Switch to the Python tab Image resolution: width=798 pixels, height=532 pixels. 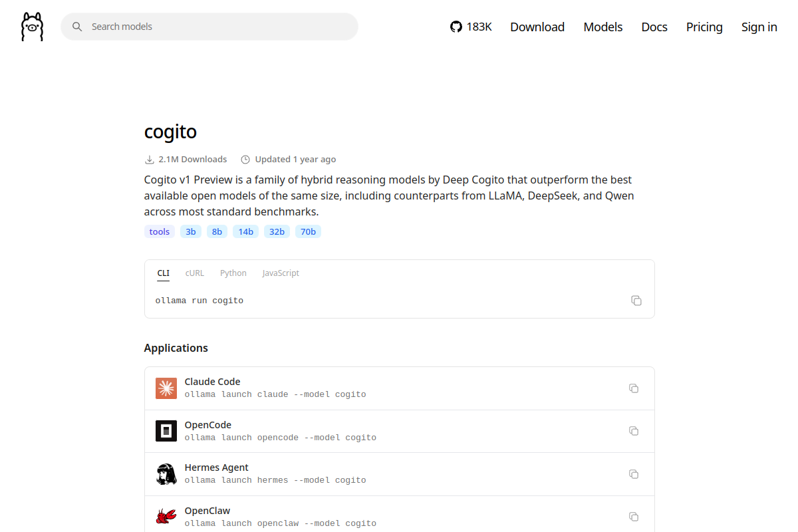point(233,273)
